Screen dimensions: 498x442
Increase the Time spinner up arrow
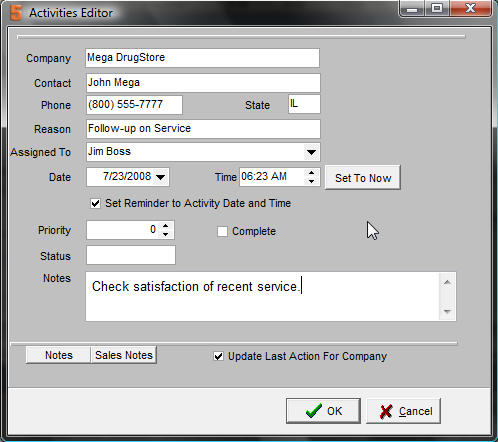point(311,173)
